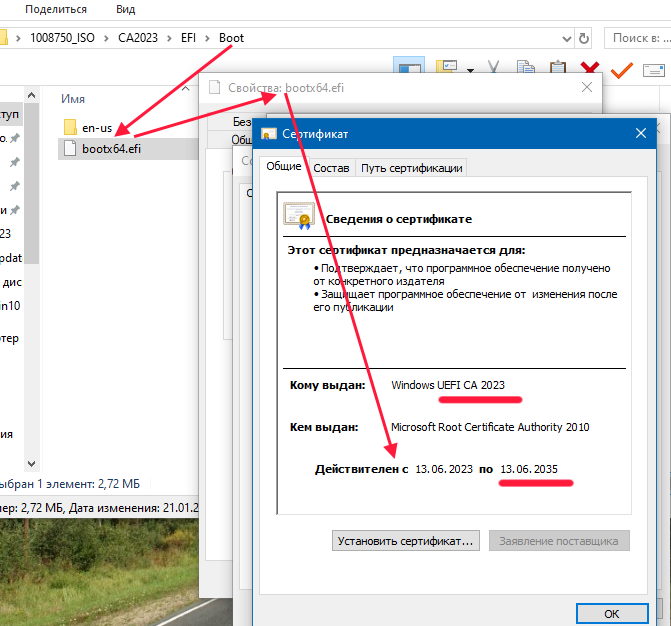Screen dimensions: 671x626
Task: Click the red Delete X toolbar icon
Action: coord(589,67)
